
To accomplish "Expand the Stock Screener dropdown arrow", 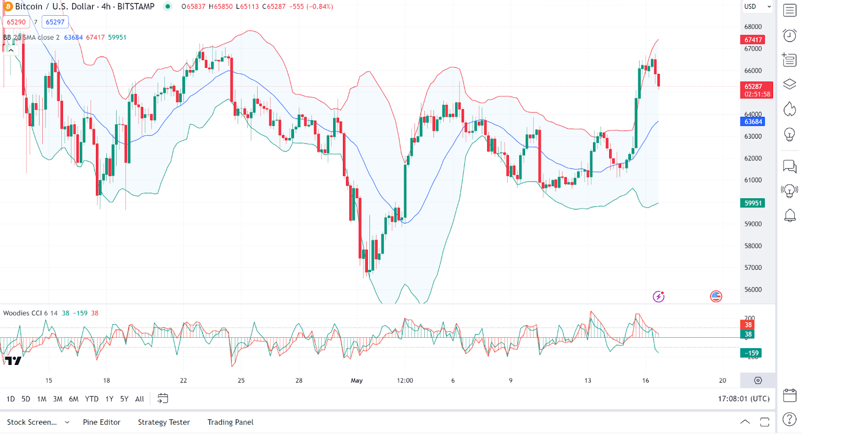I will [67, 422].
